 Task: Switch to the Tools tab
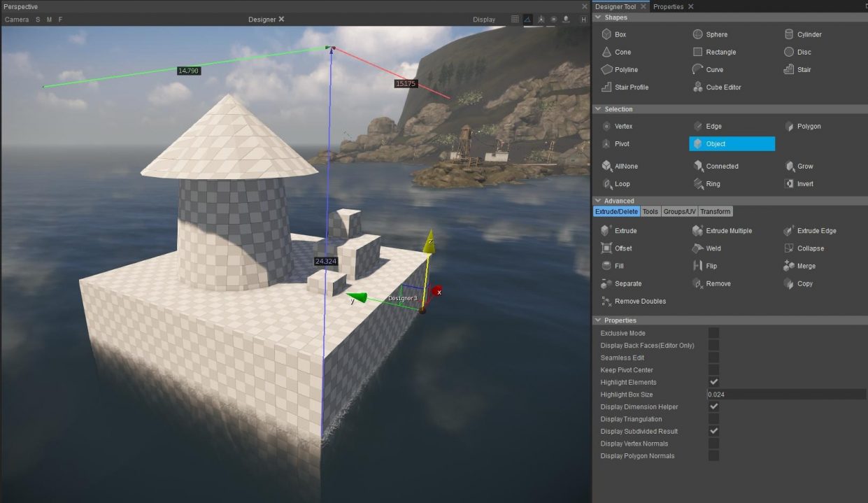coord(650,211)
